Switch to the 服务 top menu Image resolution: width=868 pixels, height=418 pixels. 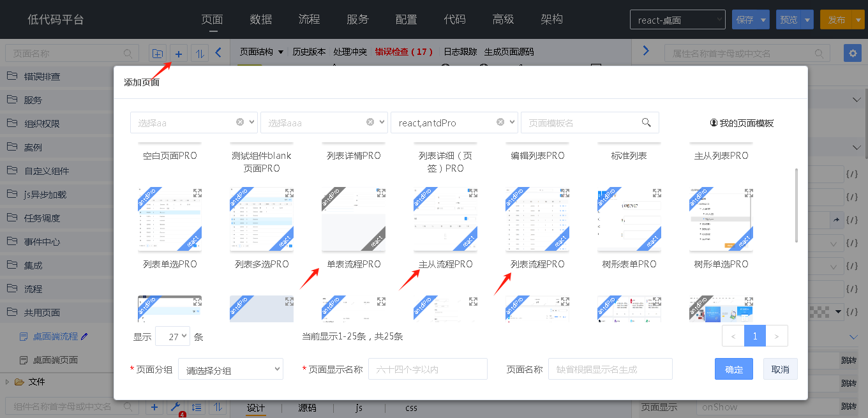(358, 19)
